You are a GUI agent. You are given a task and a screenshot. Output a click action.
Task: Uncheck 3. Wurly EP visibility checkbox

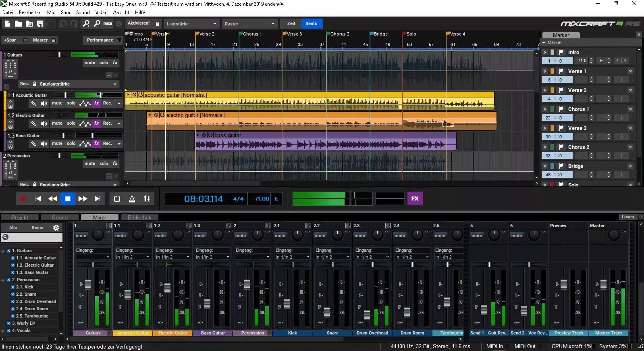[x=8, y=323]
